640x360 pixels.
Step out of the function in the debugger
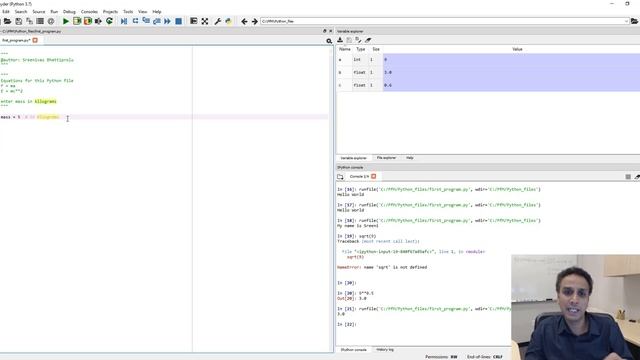pyautogui.click(x=157, y=21)
